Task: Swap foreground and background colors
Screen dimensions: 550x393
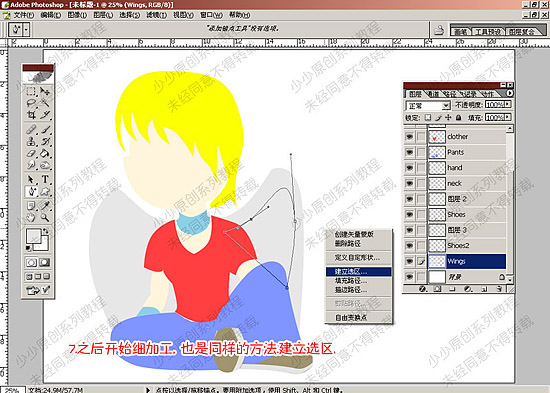Action: click(46, 231)
